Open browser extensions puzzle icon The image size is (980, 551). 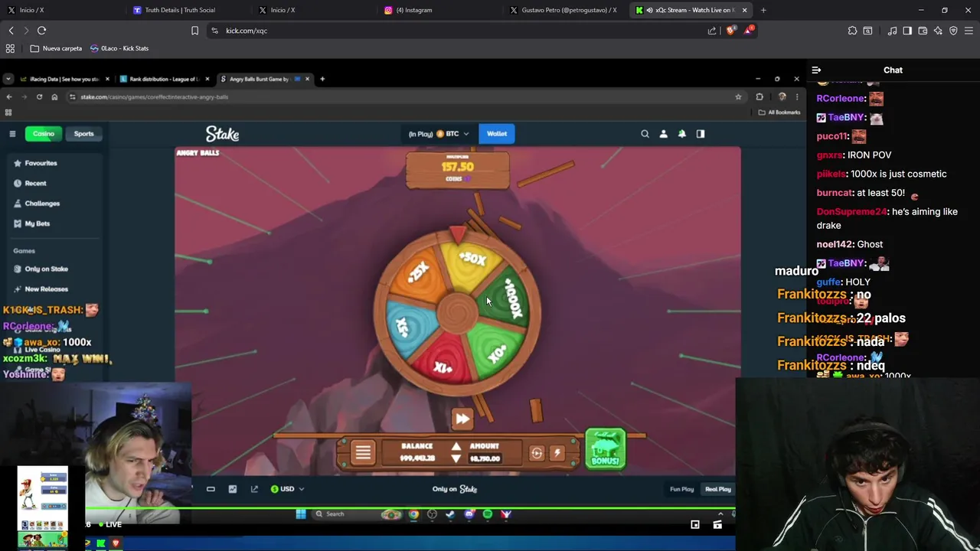852,31
